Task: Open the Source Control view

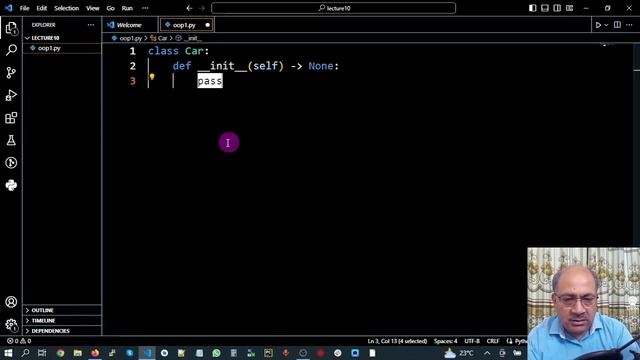Action: click(11, 73)
